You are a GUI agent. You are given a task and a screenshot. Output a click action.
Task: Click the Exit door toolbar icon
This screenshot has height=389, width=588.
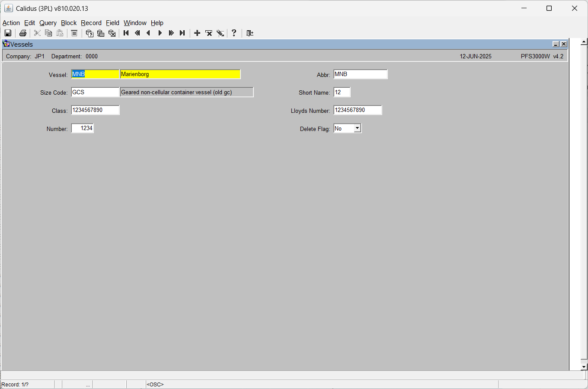click(249, 33)
